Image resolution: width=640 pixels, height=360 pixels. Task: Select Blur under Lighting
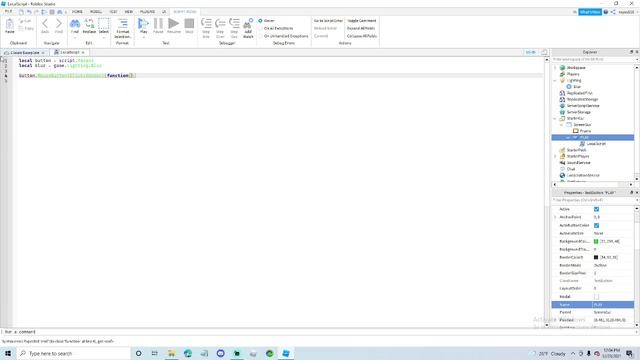pyautogui.click(x=577, y=87)
